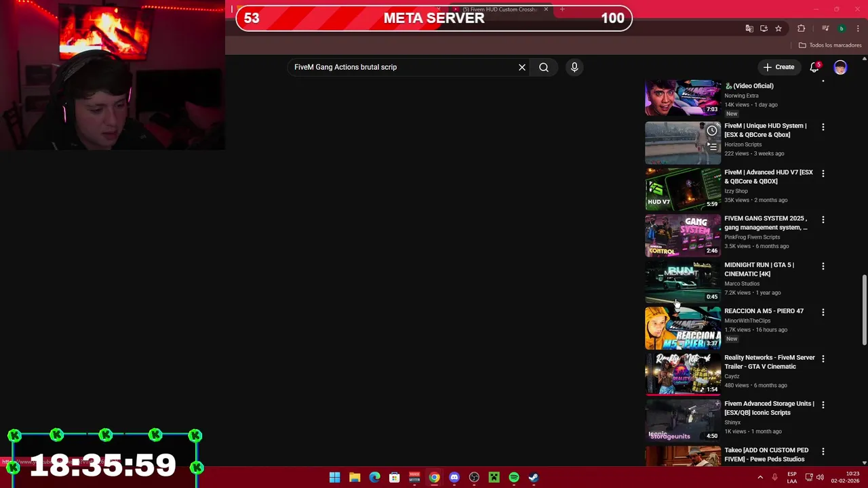Open 'FIVEM GANG SYSTEM 2025' title link
The width and height of the screenshot is (868, 488).
[x=766, y=223]
